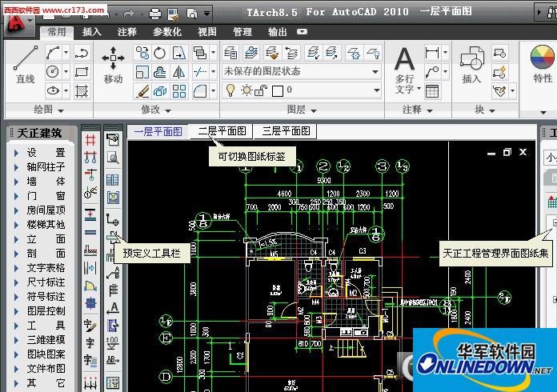Expand the Draw (绘图) panel
Image resolution: width=557 pixels, height=392 pixels.
click(x=49, y=110)
